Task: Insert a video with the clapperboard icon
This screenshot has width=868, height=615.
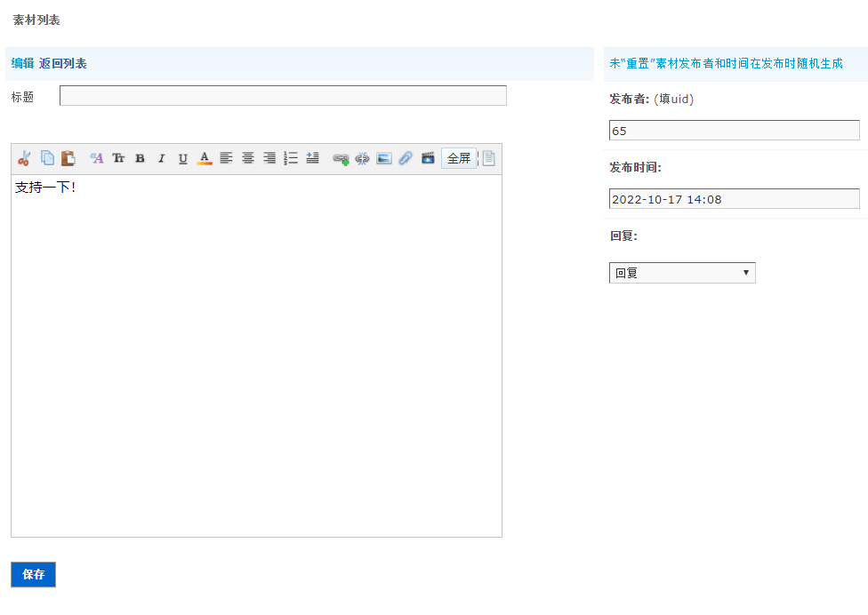Action: coord(428,158)
